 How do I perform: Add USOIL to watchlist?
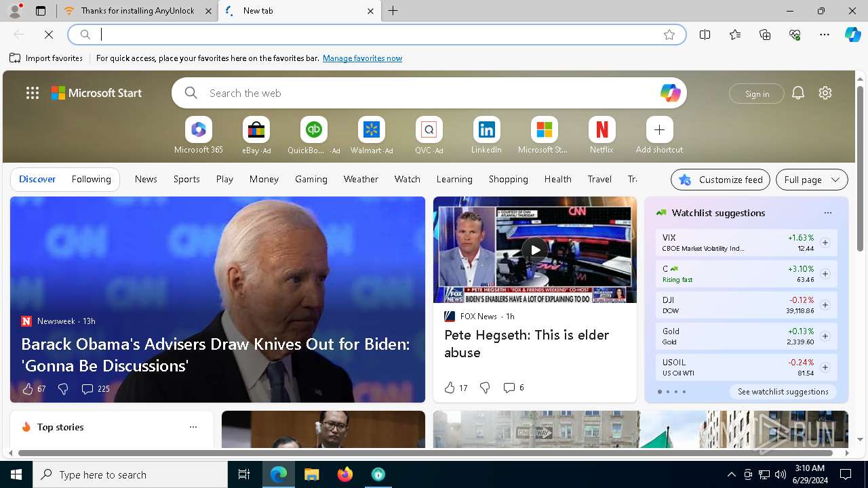825,367
